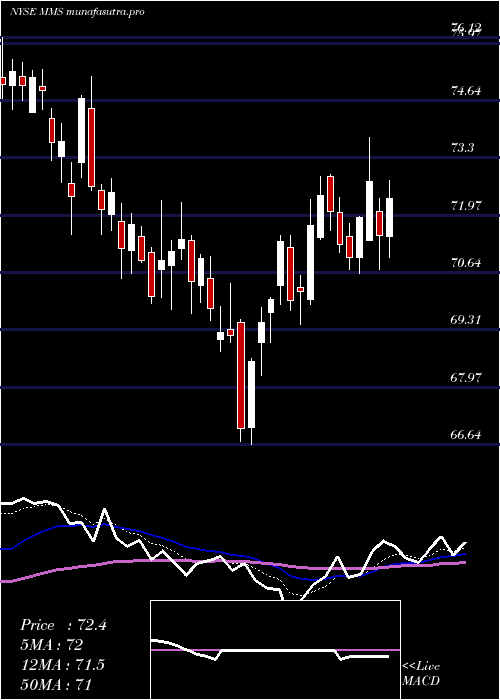This screenshot has width=500, height=700.
Task: Click the 73.3 price axis label
Action: pyautogui.click(x=463, y=148)
